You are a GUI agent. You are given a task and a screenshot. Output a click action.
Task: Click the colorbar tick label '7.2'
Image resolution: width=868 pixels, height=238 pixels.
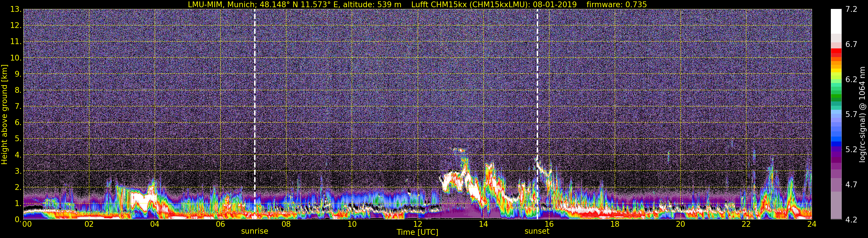coord(852,10)
